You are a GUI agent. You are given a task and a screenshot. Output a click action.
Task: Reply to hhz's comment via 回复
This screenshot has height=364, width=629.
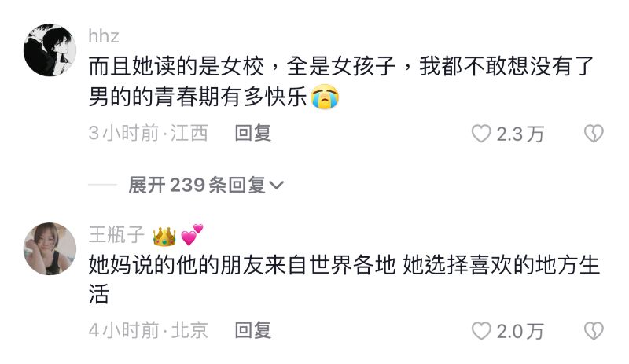pos(253,133)
